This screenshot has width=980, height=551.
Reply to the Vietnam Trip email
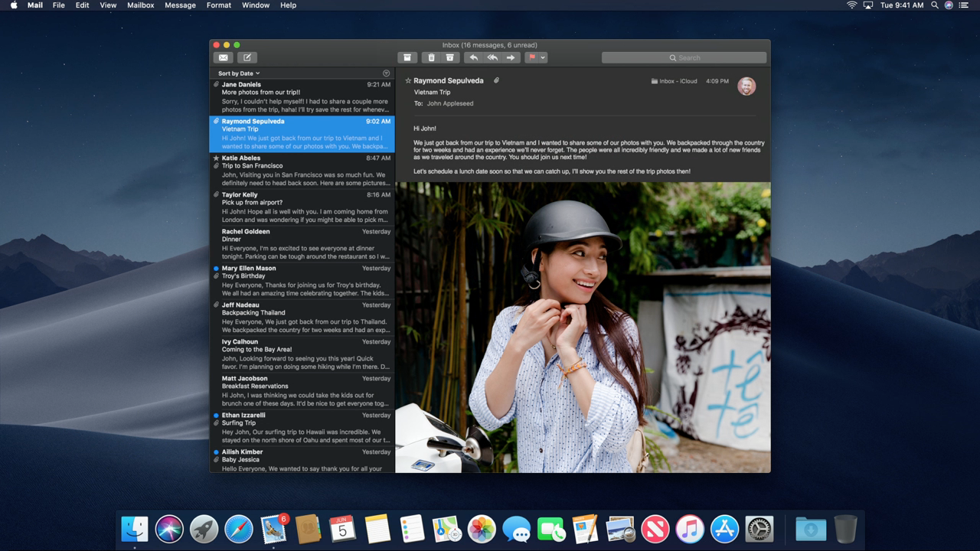pos(473,57)
